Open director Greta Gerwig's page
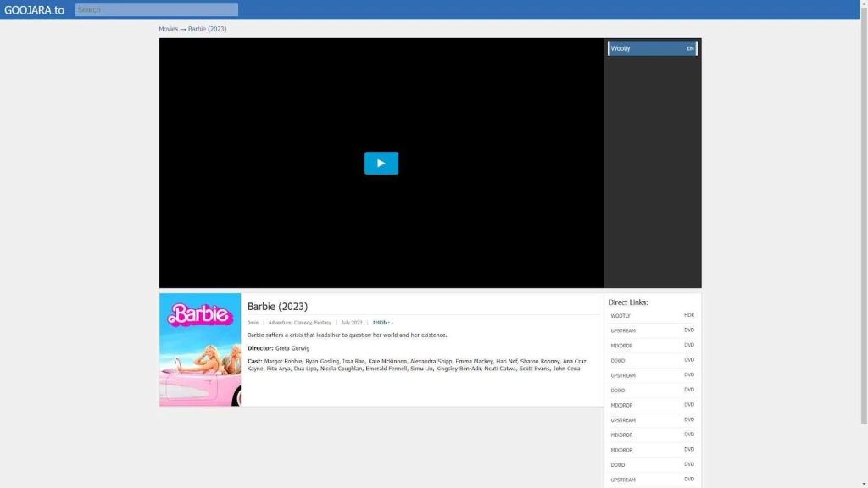 click(x=292, y=347)
